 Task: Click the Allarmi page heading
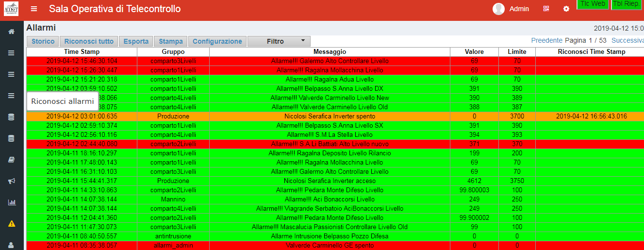pos(41,28)
